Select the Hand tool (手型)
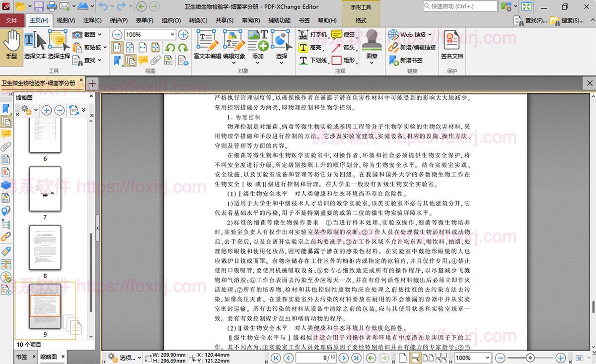 [x=11, y=45]
